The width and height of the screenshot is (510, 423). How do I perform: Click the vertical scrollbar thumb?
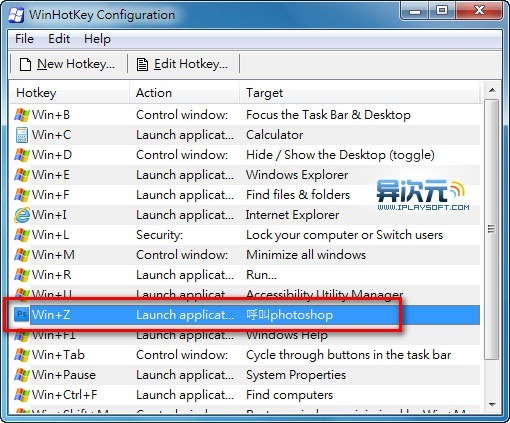[492, 229]
